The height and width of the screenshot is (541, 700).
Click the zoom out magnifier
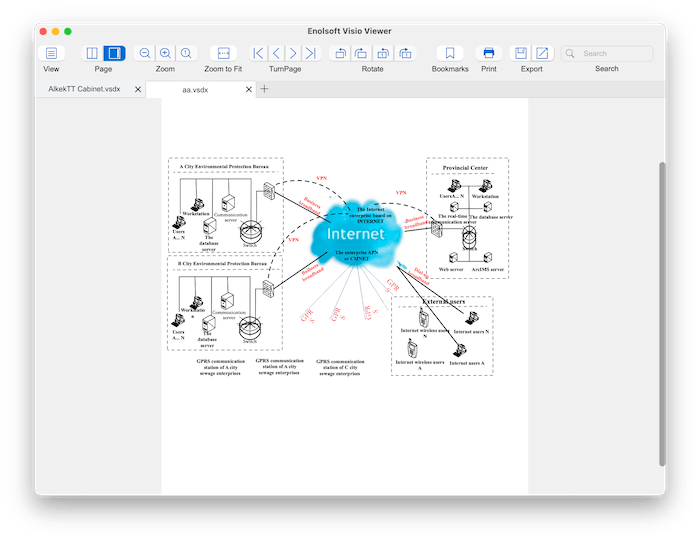click(145, 53)
